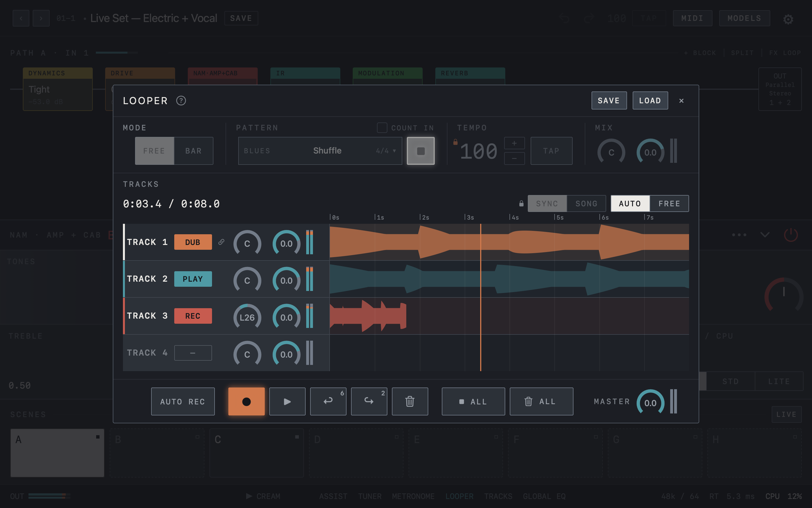
Task: Open the looper help icon
Action: click(x=181, y=100)
